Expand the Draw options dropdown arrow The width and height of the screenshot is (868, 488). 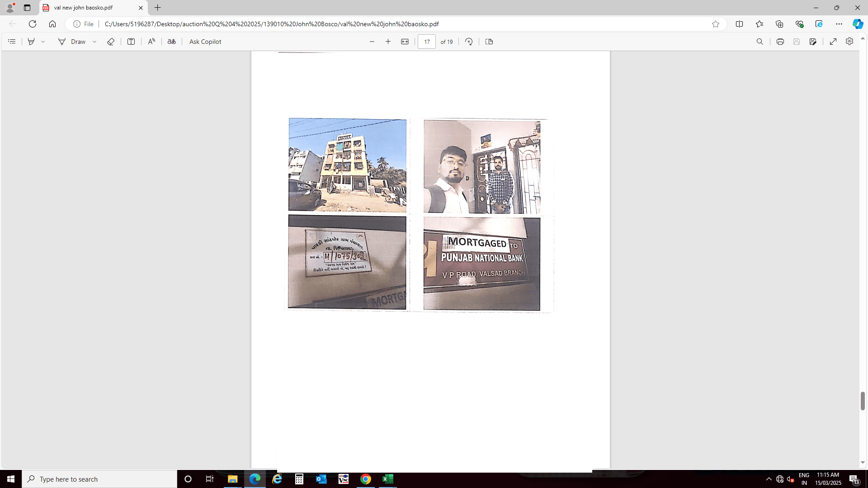click(x=94, y=42)
